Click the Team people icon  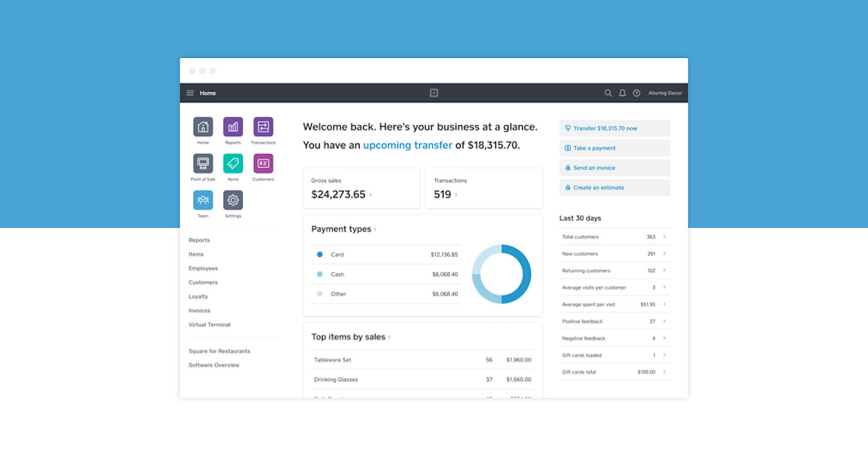203,200
